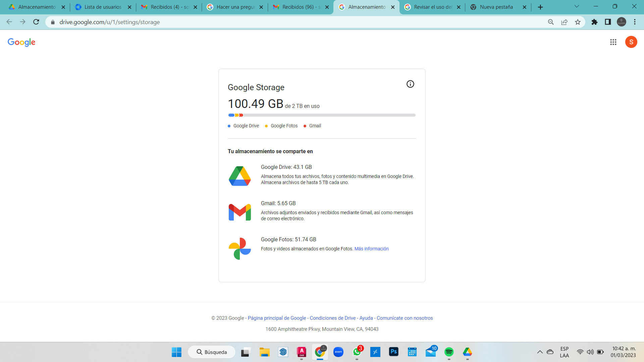
Task: Share this page via share icon
Action: point(564,22)
